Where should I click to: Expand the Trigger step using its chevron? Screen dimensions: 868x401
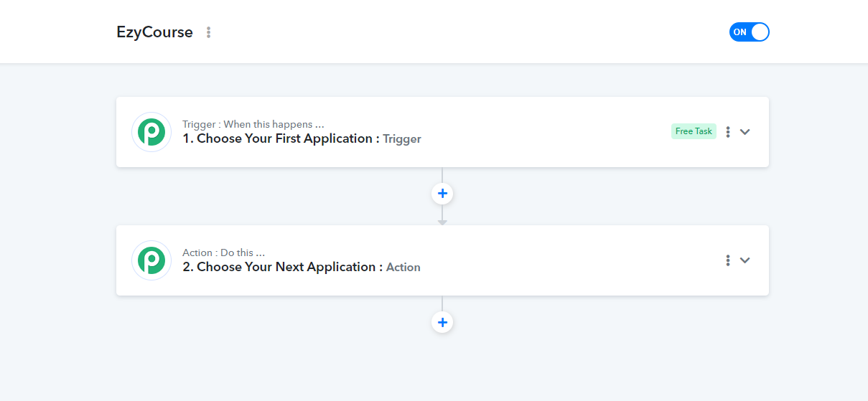pyautogui.click(x=745, y=132)
